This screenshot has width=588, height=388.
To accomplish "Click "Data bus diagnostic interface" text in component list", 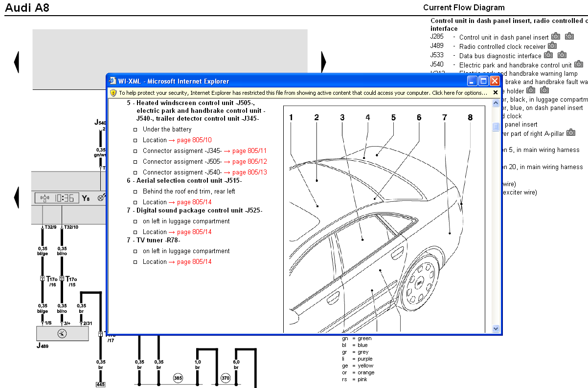I will click(500, 56).
